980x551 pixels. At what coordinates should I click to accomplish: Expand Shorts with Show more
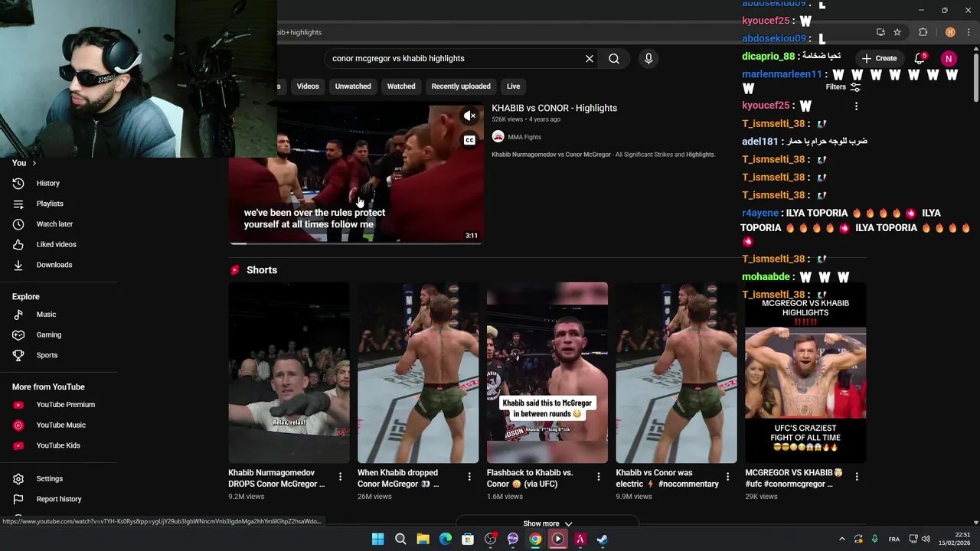coord(547,523)
